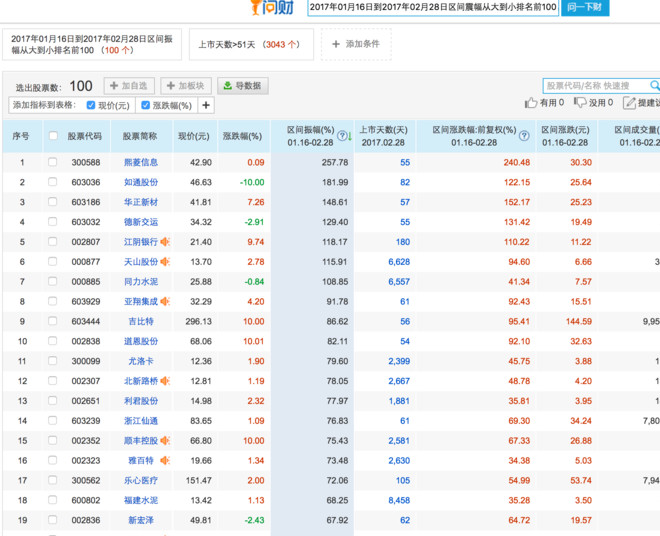Toggle the 涨跌幅(%) indicator checkbox
Screen dimensions: 660x536
click(x=145, y=105)
